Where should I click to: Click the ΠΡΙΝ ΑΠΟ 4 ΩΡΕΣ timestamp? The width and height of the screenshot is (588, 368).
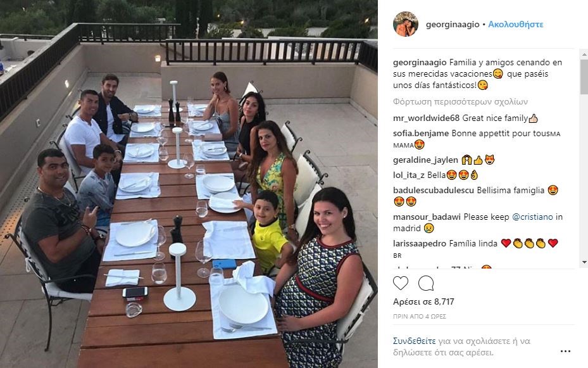(x=419, y=317)
